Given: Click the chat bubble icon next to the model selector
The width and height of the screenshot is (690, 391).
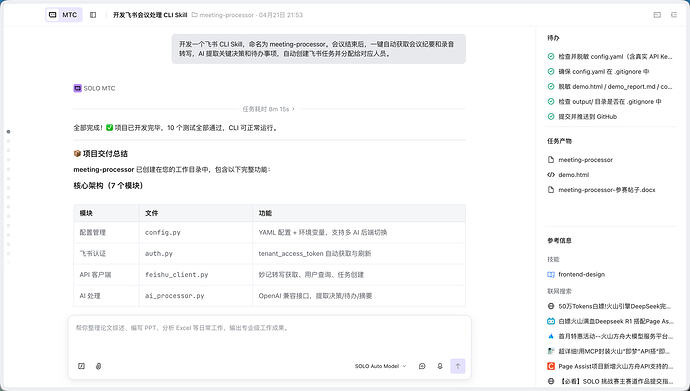Looking at the screenshot, I should pyautogui.click(x=422, y=366).
